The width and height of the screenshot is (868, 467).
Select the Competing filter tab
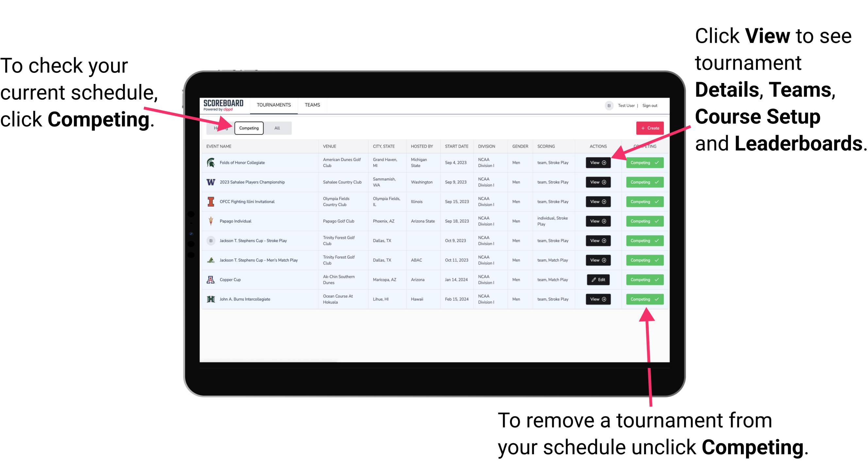(248, 128)
